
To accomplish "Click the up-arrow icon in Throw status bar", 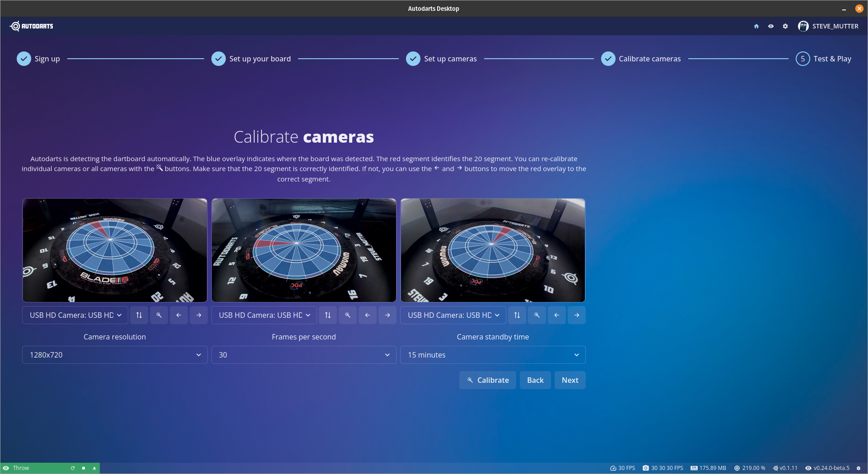I will [x=94, y=468].
